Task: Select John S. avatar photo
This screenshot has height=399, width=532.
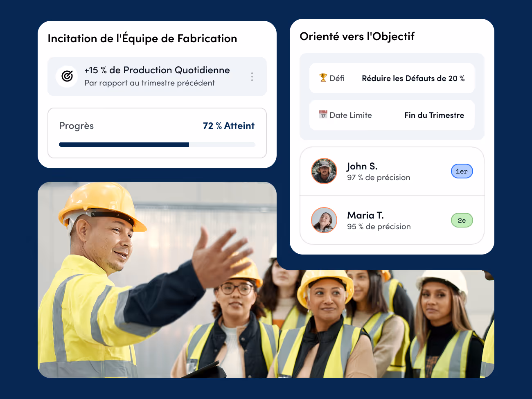Action: [324, 171]
